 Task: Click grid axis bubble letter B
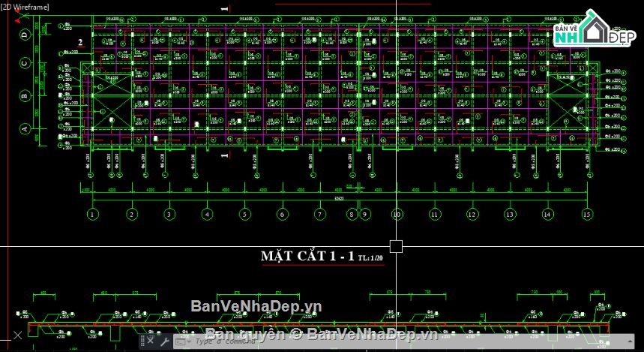pos(25,95)
